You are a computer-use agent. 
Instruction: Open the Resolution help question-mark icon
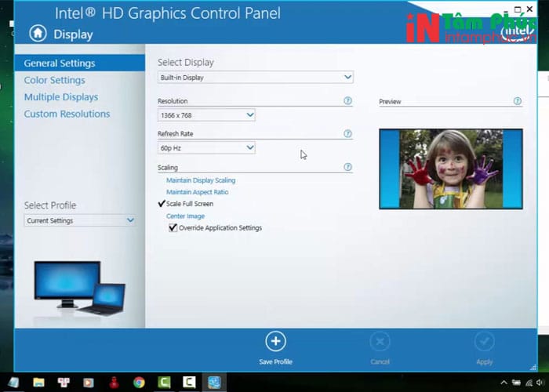click(347, 101)
